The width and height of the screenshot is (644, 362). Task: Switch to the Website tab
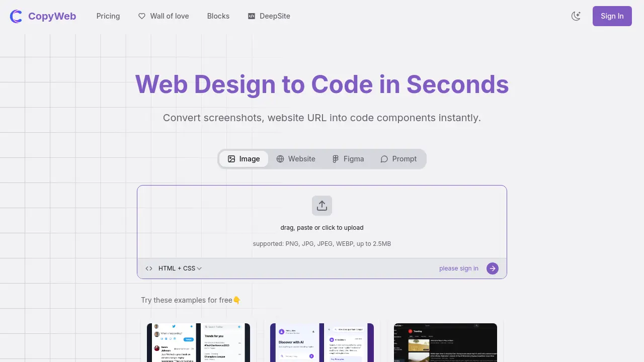pyautogui.click(x=296, y=159)
